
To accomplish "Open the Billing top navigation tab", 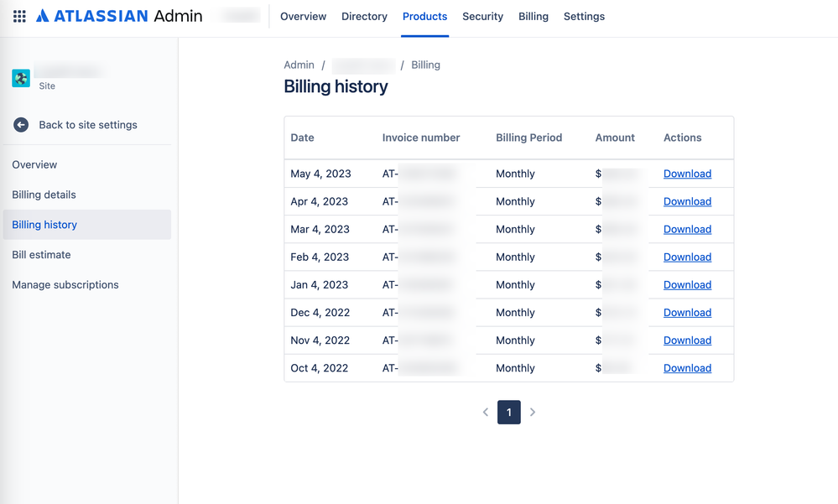I will [x=534, y=17].
